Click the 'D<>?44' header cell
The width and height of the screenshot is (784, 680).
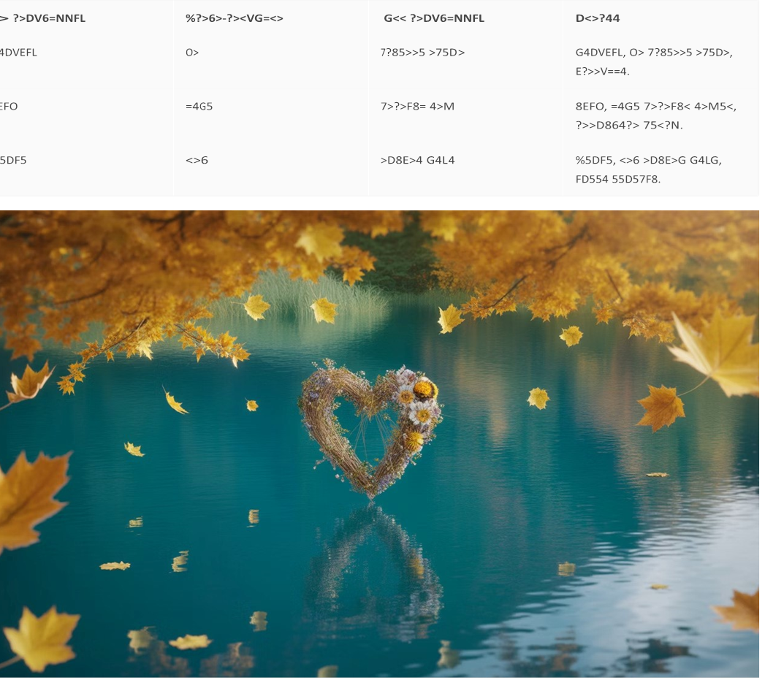click(x=598, y=18)
